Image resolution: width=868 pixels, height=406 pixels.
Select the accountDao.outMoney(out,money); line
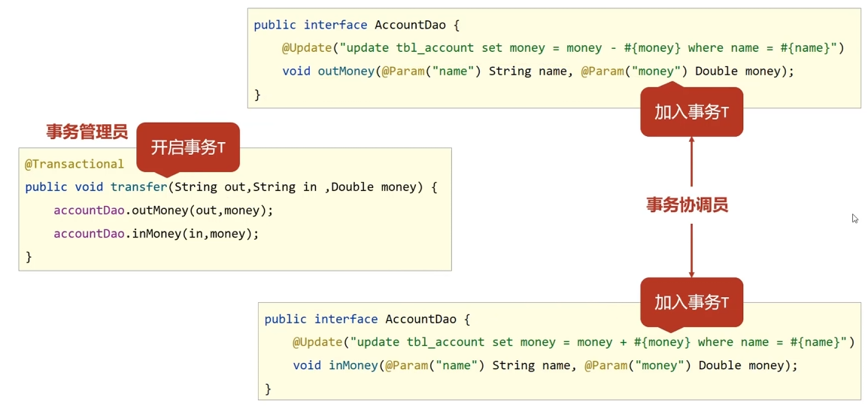[x=164, y=211]
